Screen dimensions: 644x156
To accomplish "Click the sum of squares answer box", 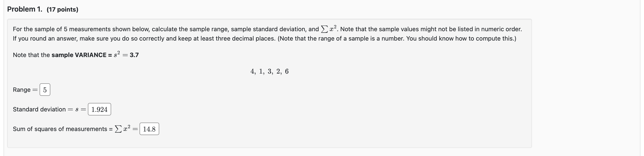I will (149, 129).
